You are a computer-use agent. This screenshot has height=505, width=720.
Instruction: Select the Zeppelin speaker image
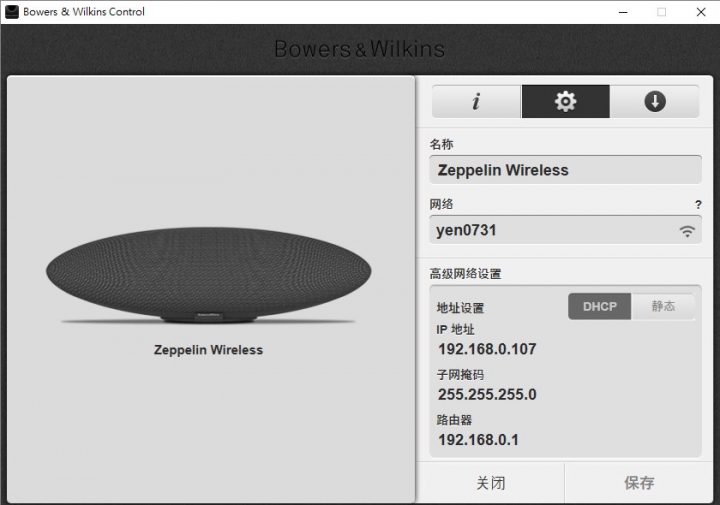click(x=208, y=275)
